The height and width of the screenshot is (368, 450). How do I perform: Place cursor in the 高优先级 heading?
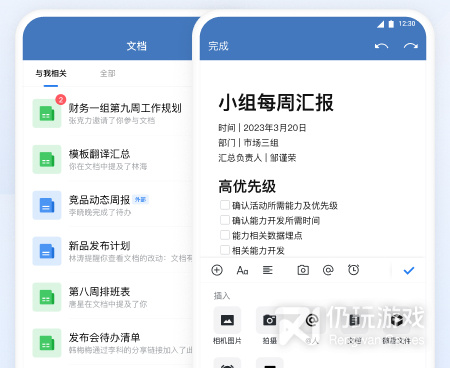pyautogui.click(x=247, y=186)
